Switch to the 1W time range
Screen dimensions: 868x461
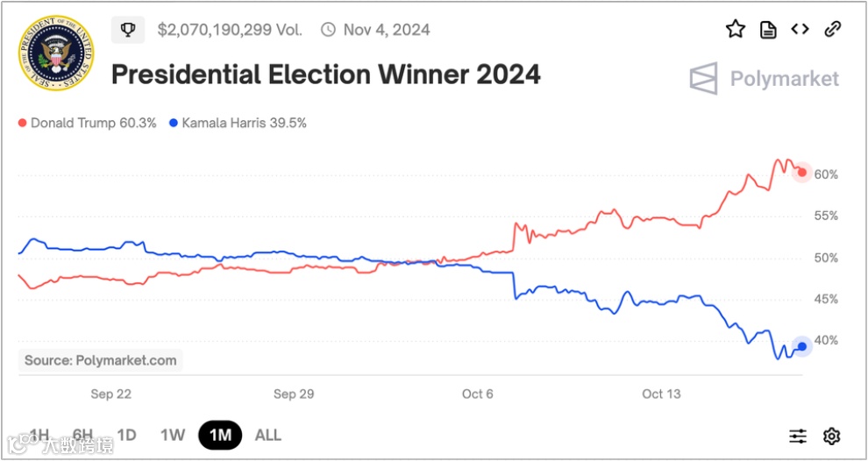pyautogui.click(x=173, y=435)
